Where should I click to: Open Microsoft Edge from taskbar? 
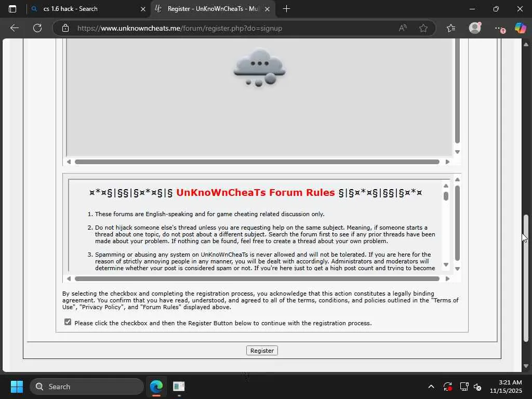point(156,387)
